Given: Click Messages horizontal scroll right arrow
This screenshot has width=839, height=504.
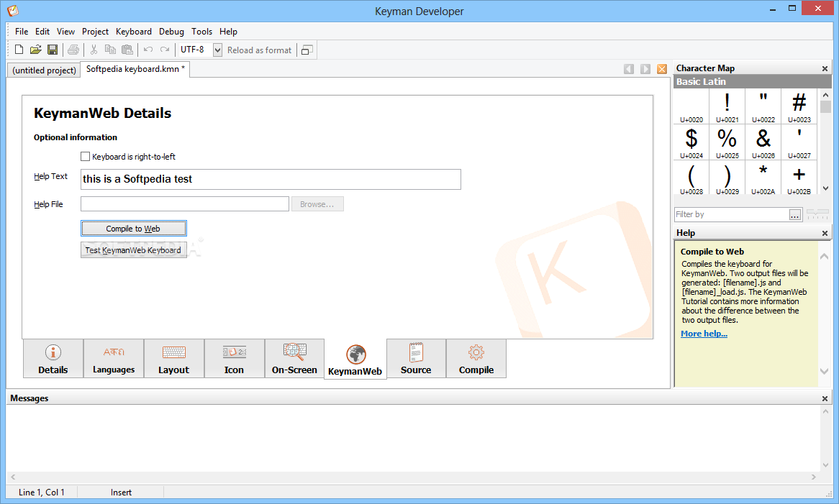Looking at the screenshot, I should coord(813,477).
